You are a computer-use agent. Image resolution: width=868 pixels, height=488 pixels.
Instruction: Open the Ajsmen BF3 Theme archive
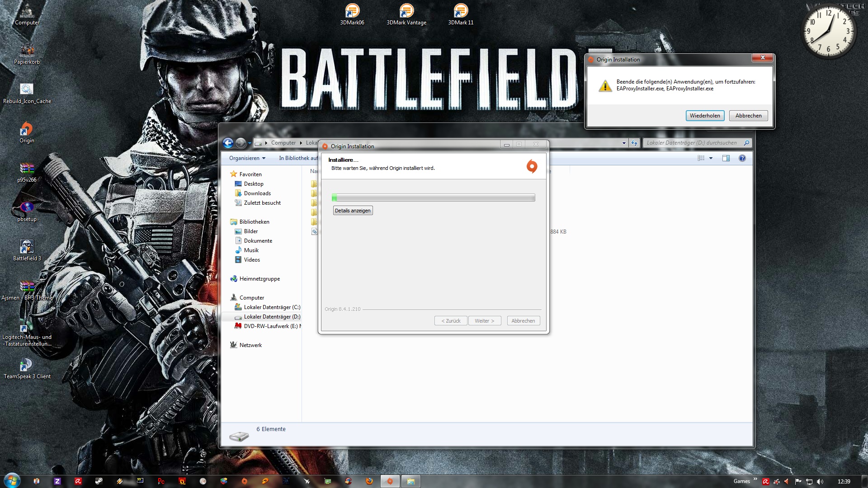click(x=27, y=290)
